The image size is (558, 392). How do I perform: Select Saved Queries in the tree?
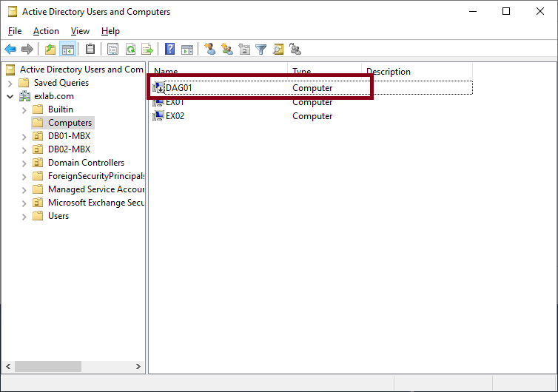[x=61, y=83]
